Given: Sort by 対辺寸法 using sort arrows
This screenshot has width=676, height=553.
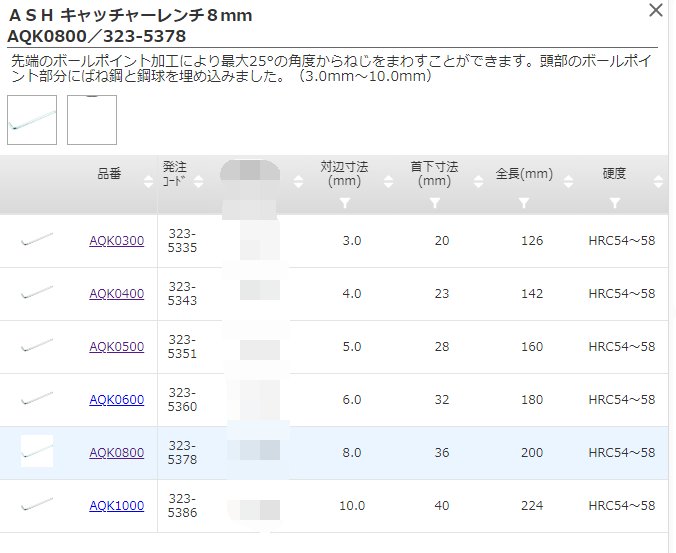Looking at the screenshot, I should 387,181.
